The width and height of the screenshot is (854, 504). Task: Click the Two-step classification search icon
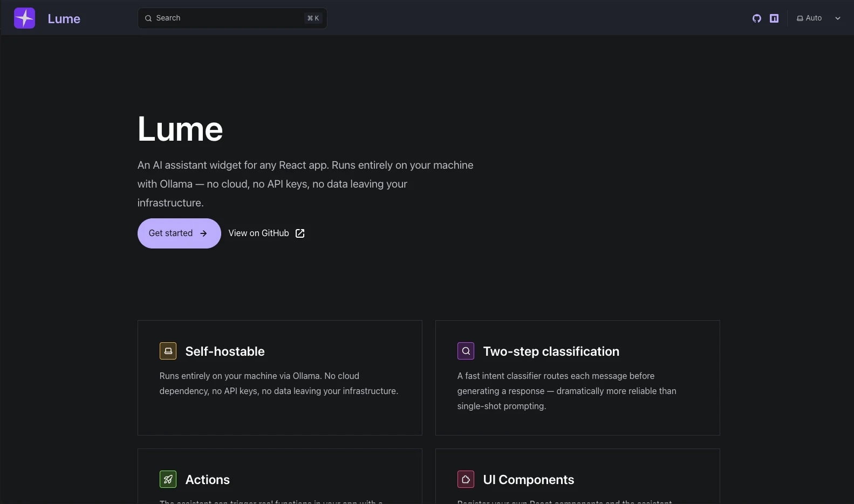(x=466, y=351)
